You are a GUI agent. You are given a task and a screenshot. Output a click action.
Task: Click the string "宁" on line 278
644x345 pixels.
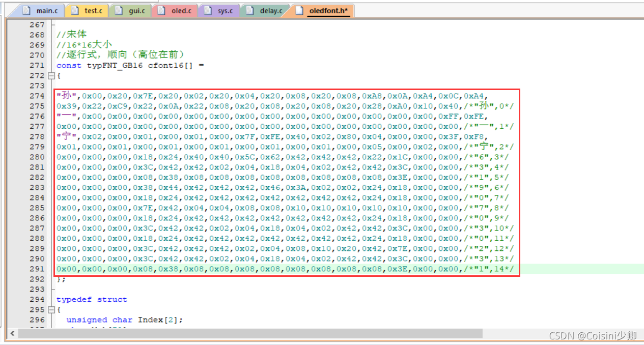click(66, 136)
